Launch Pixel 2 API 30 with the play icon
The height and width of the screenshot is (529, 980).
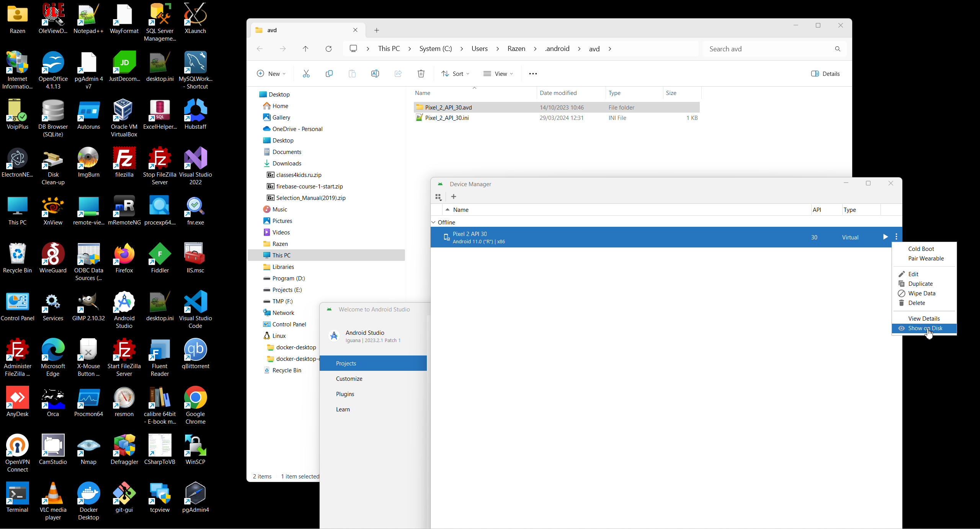point(885,237)
